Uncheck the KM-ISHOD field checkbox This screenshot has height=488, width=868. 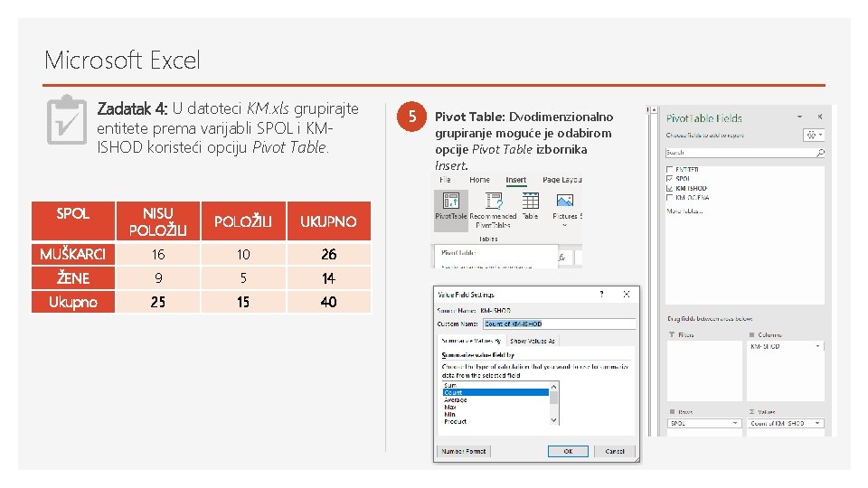click(669, 188)
